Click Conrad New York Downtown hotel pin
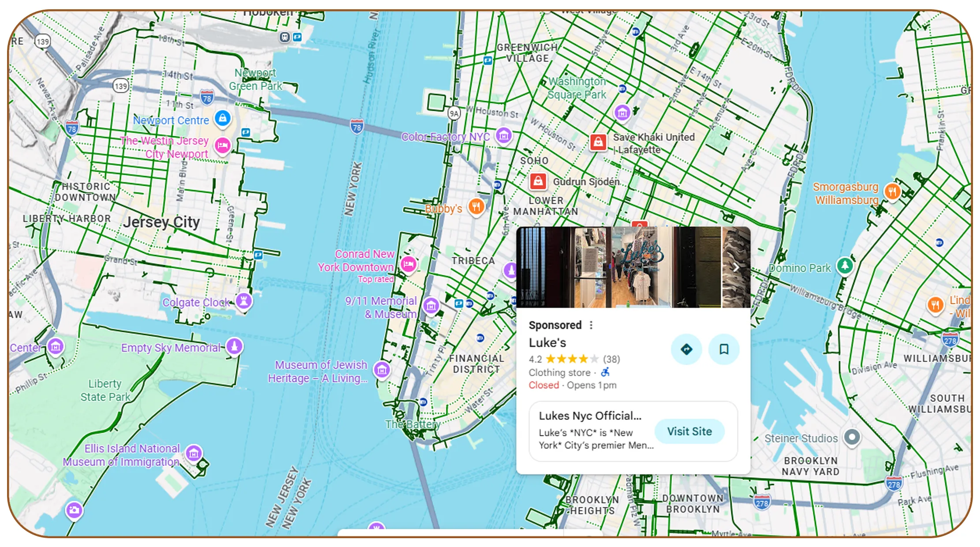This screenshot has height=547, width=980. click(408, 264)
